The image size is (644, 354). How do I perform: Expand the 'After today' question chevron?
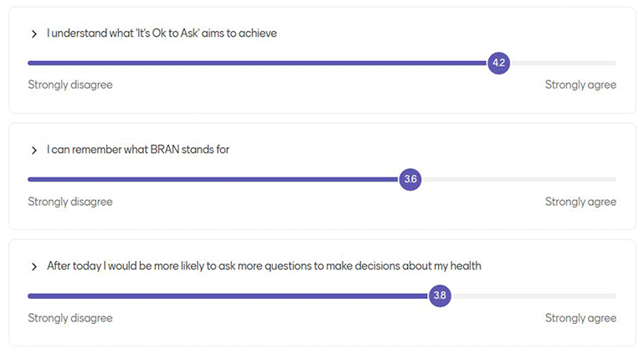point(34,267)
